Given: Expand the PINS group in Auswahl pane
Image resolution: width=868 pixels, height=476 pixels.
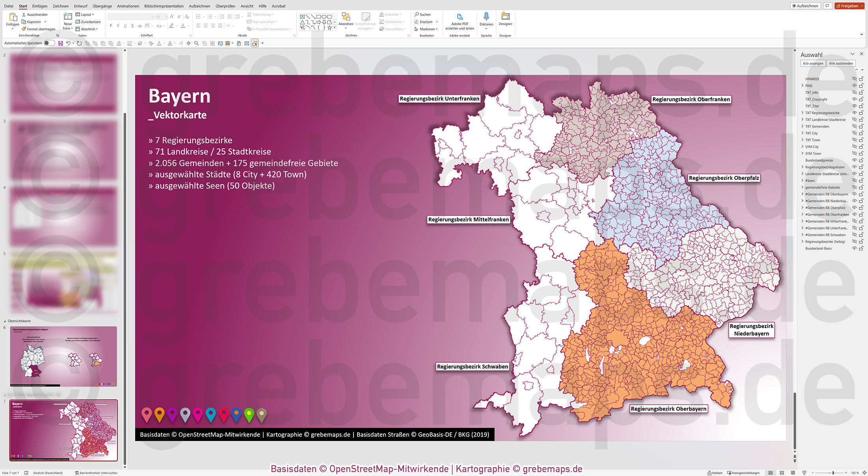Looking at the screenshot, I should [x=803, y=86].
